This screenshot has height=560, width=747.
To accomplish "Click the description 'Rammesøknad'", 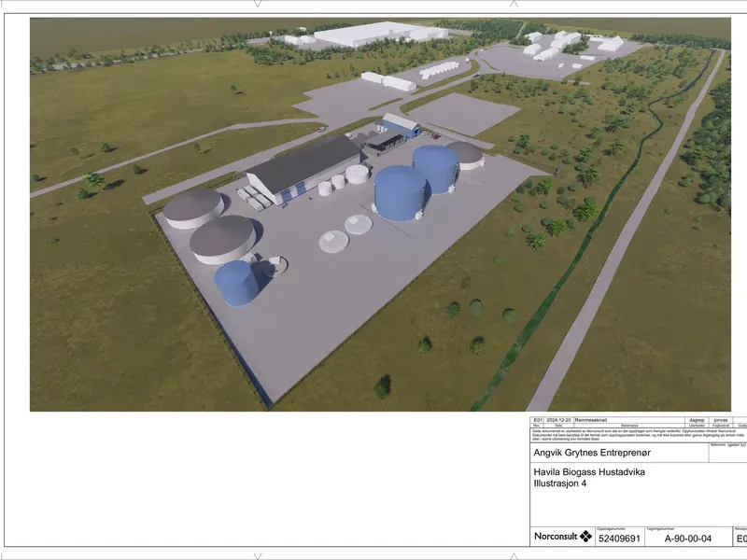I will click(591, 420).
